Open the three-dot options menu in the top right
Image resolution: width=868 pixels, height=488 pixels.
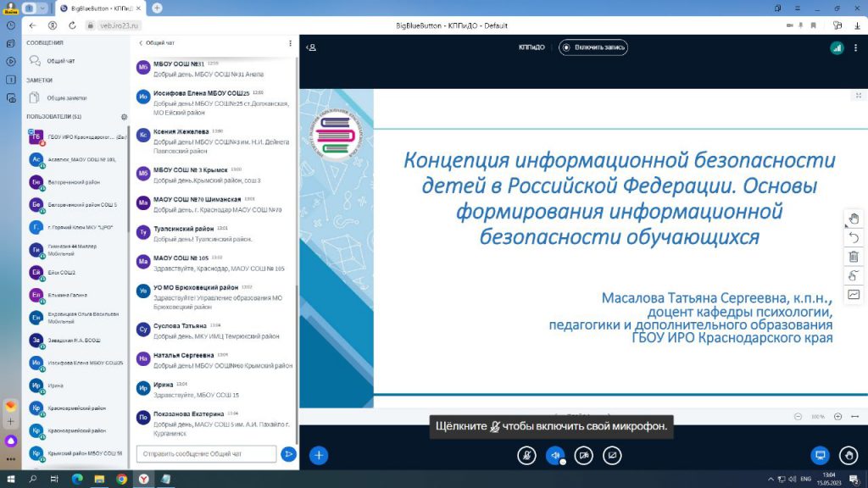point(858,48)
